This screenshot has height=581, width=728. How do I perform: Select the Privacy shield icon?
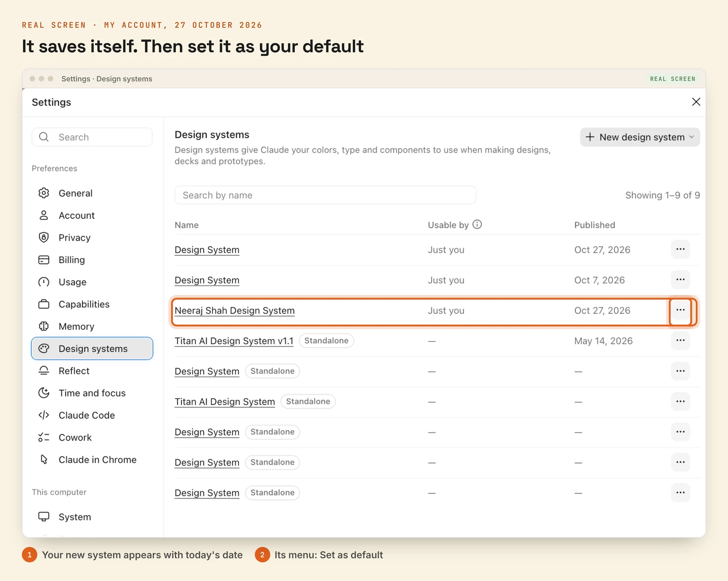(x=44, y=237)
